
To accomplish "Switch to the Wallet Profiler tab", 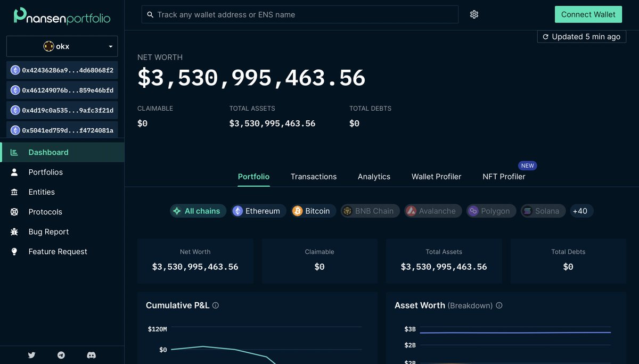I will tap(436, 177).
